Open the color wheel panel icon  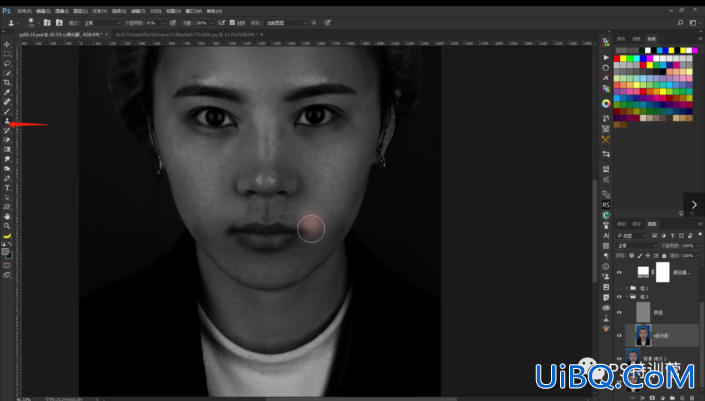606,103
